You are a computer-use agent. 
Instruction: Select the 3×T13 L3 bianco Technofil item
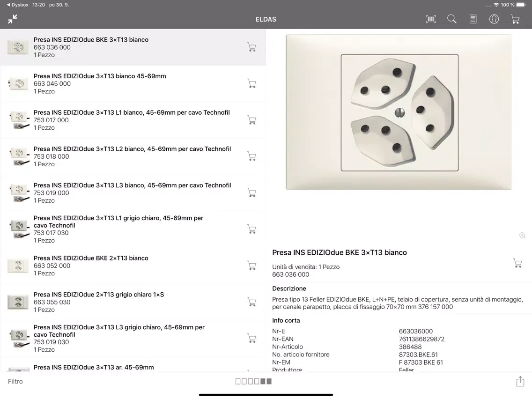133,193
